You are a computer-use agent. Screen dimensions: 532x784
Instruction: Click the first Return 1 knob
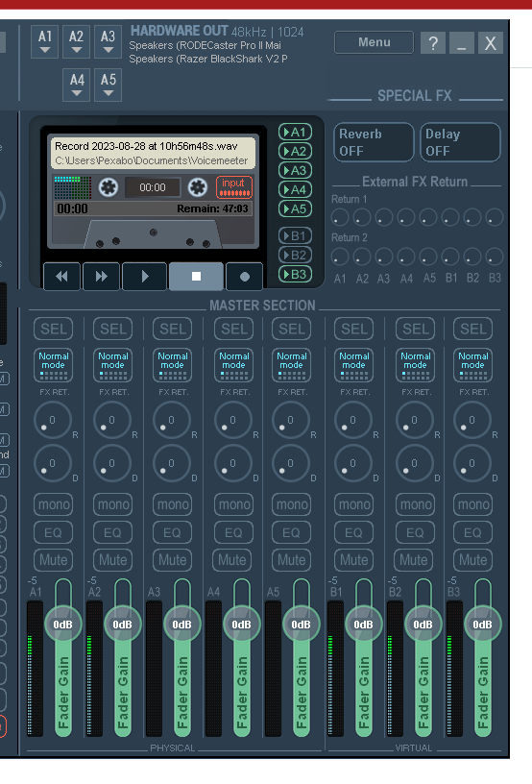[340, 217]
